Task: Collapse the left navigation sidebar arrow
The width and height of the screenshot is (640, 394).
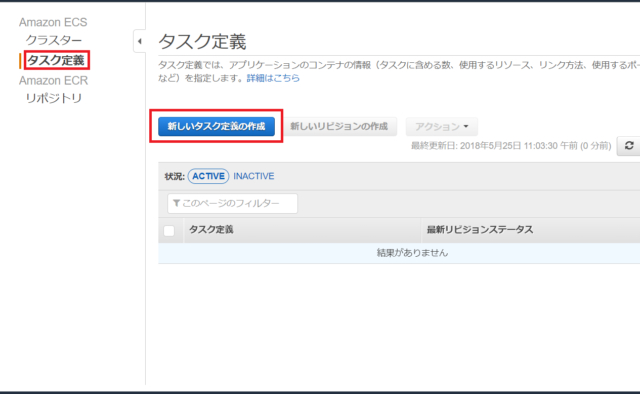Action: (140, 41)
